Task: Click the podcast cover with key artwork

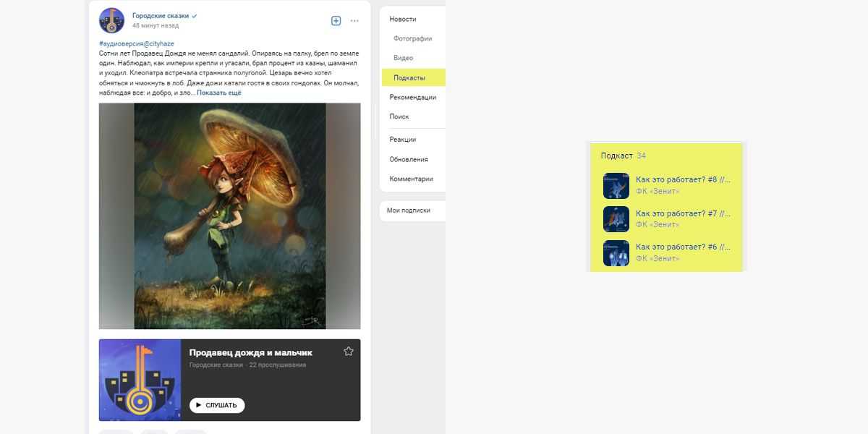Action: (x=140, y=380)
